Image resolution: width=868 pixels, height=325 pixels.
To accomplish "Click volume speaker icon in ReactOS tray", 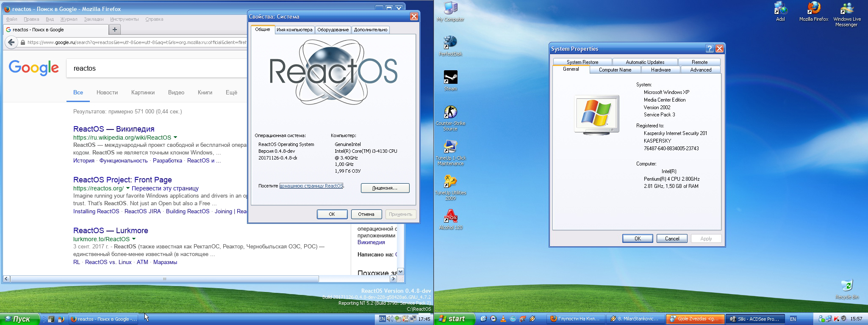I will tap(390, 319).
